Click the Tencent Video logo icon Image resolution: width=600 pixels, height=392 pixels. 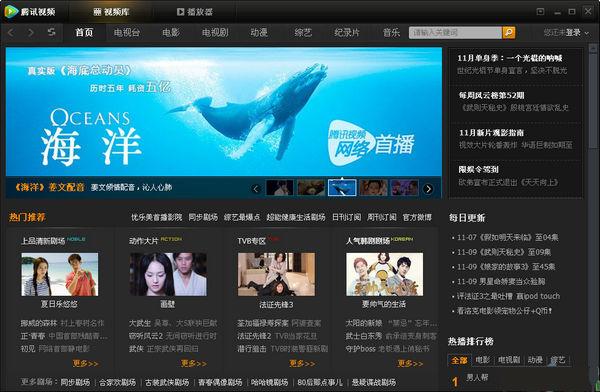click(x=11, y=11)
